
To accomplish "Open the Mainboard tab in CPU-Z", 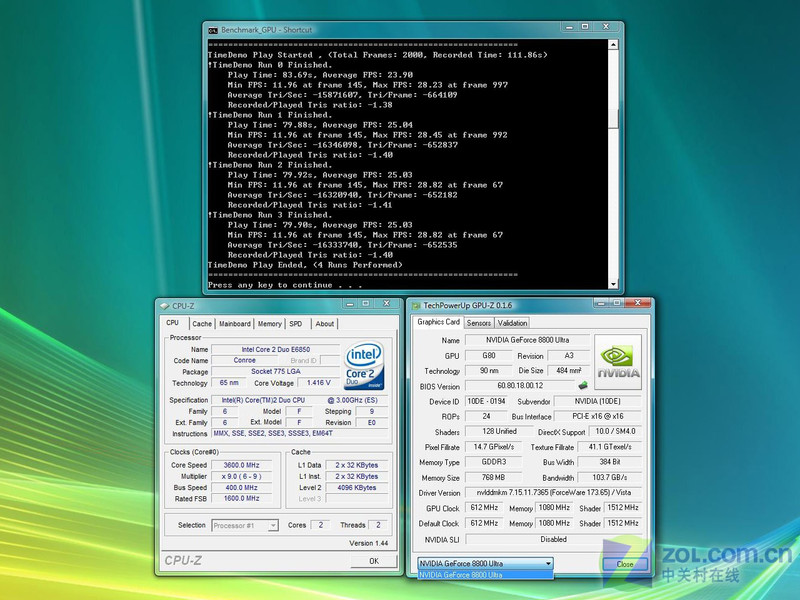I will (235, 324).
